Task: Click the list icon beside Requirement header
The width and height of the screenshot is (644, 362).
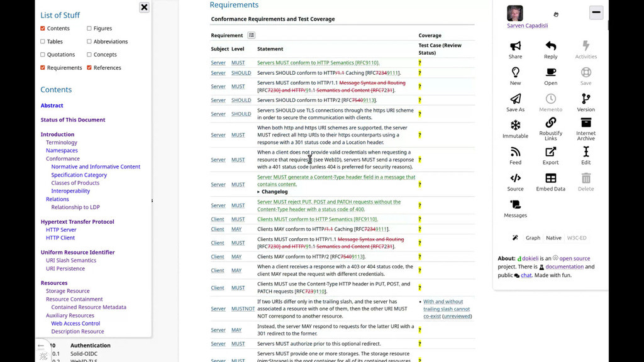Action: point(252,35)
